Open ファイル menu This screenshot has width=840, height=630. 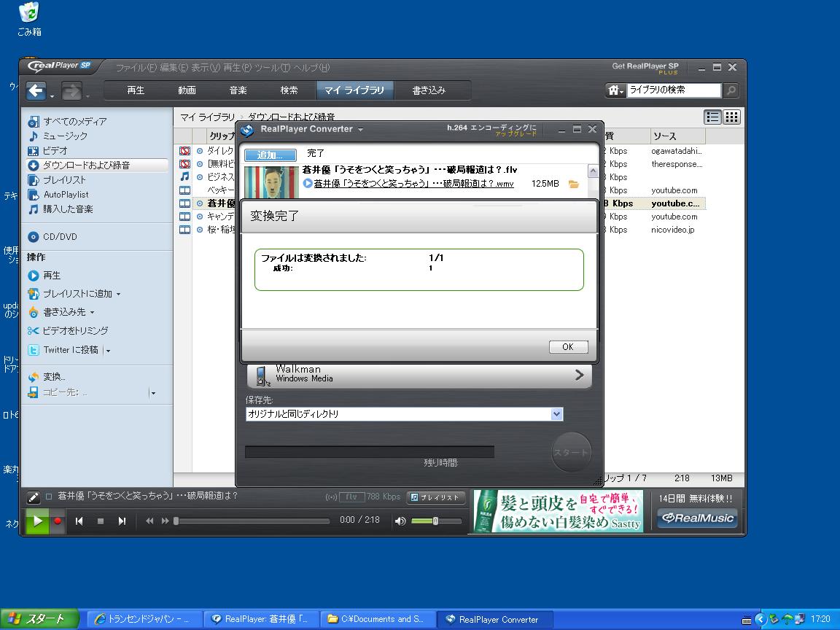136,68
